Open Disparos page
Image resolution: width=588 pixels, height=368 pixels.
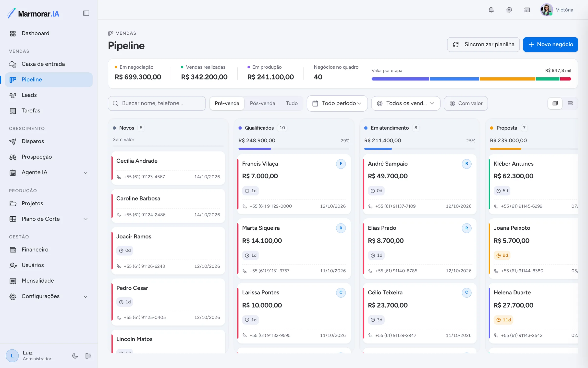(x=49, y=141)
